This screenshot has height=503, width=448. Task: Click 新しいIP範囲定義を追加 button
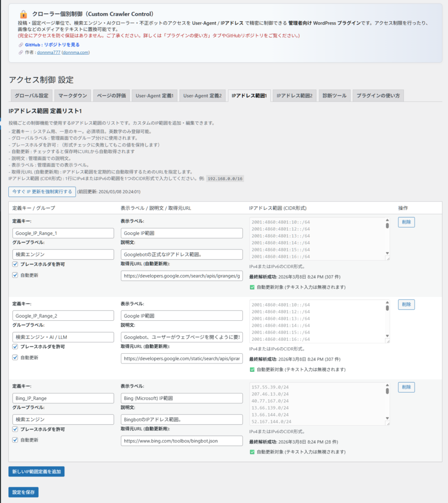click(36, 472)
